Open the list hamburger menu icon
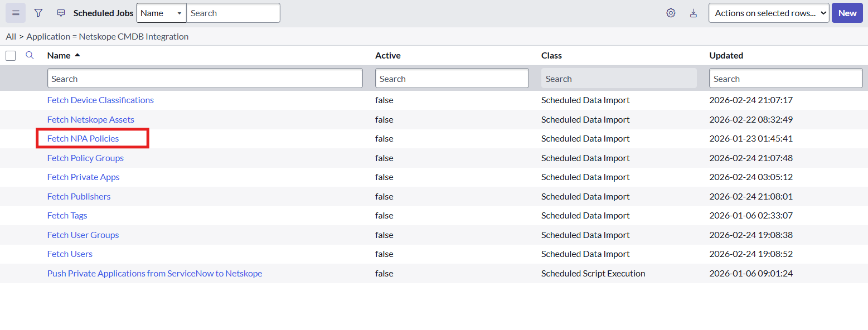This screenshot has height=330, width=868. [16, 13]
